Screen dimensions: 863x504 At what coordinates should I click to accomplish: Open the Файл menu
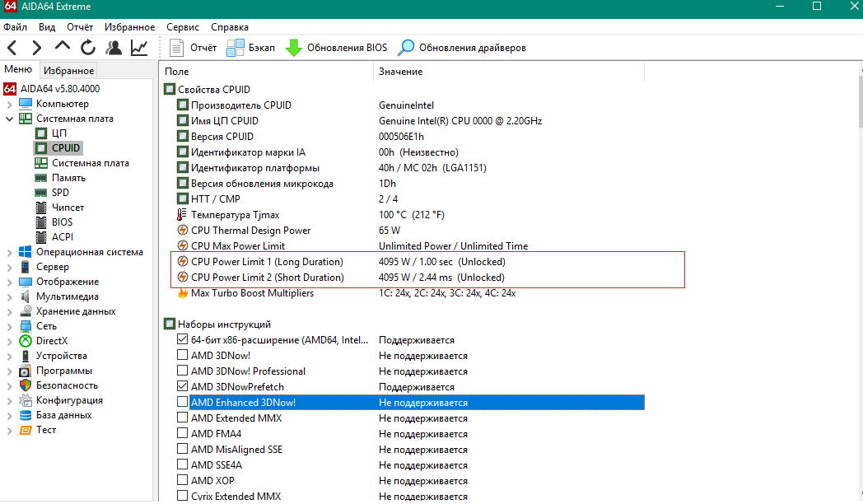pos(16,27)
